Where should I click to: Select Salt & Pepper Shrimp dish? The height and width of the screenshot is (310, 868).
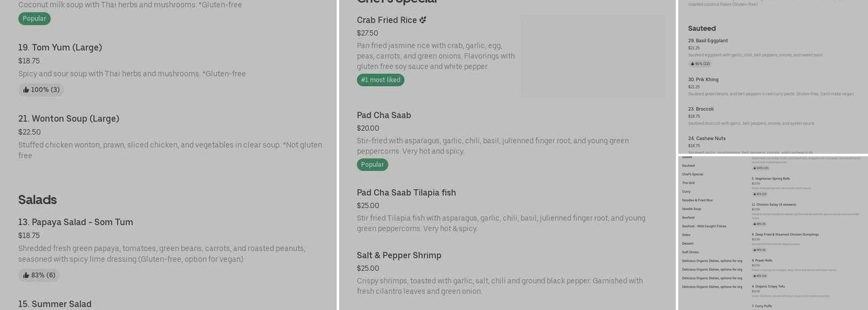click(399, 255)
